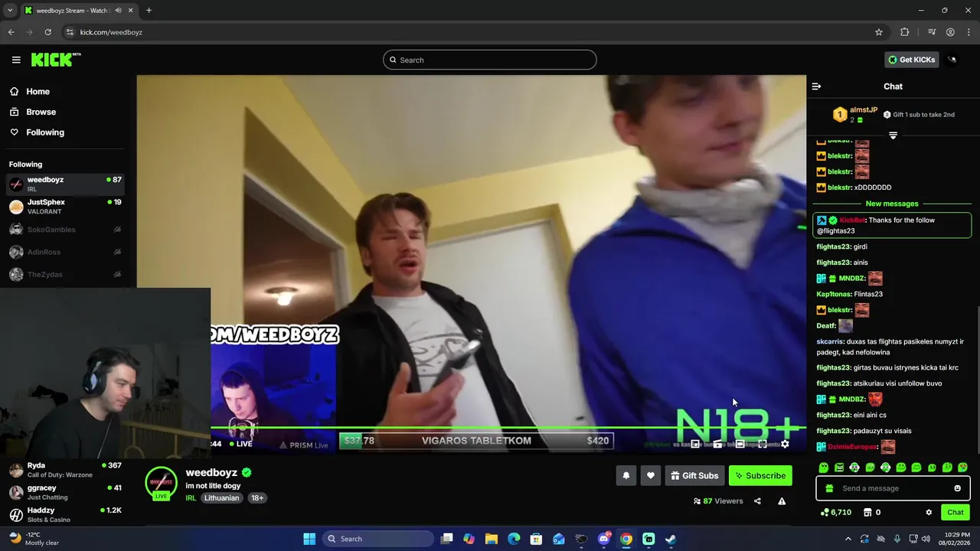Screen dimensions: 980x551
Task: Open Discord from taskbar
Action: coord(604,539)
